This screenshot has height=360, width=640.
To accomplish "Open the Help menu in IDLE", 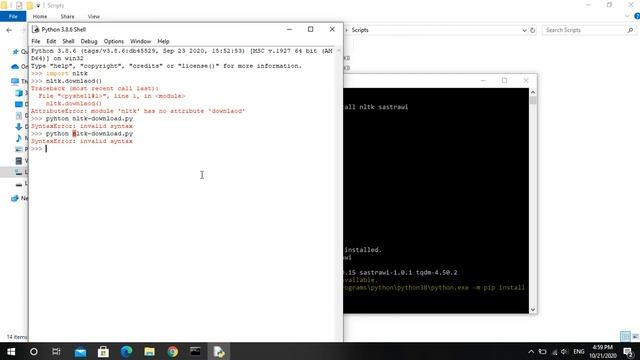I will (163, 41).
